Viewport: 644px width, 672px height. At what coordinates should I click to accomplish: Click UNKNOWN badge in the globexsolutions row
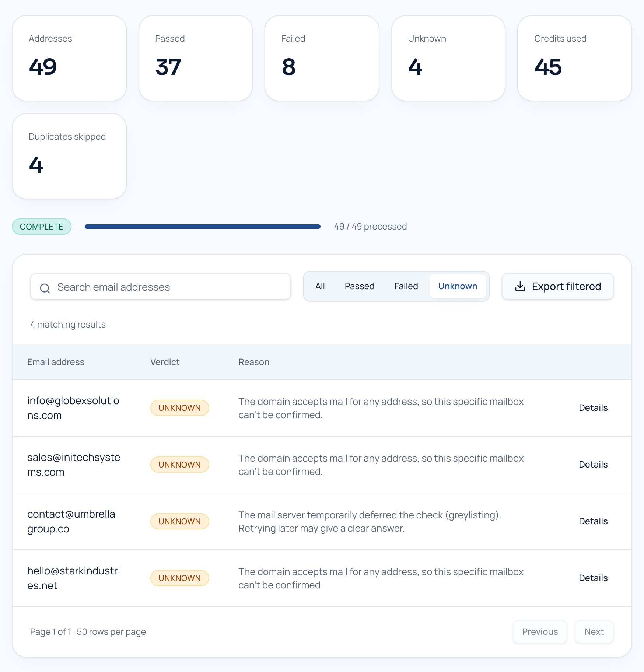coord(179,408)
